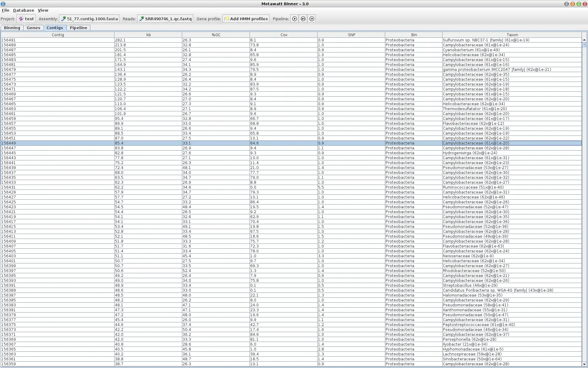Click the scrollbar up arrow
588x368 pixels.
tap(584, 40)
